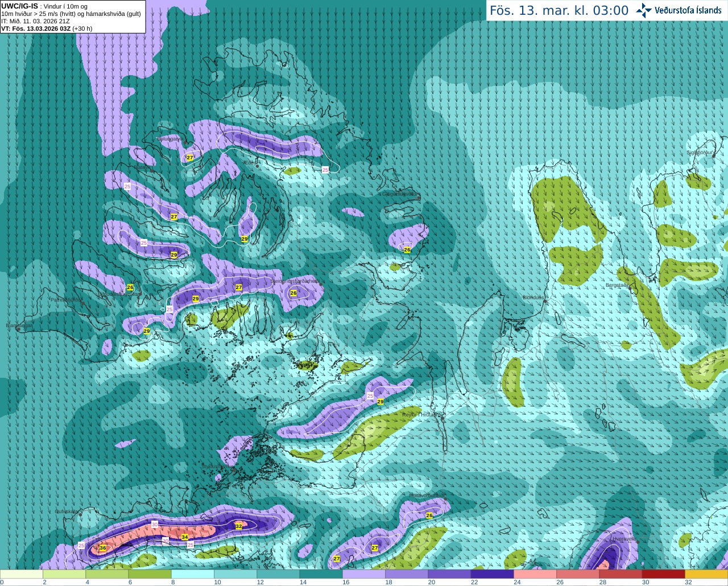Screen dimensions: 728x586
Task: Click the Blönduós station label
Action: (x=533, y=298)
